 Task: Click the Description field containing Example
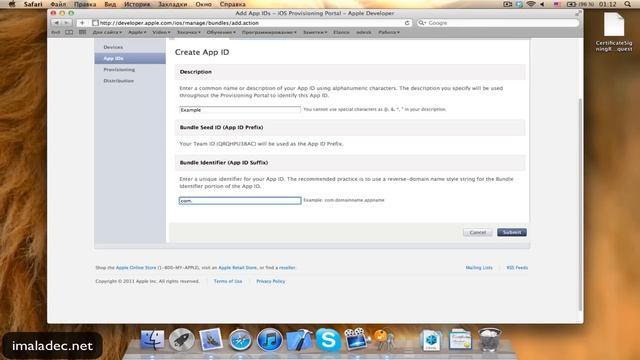click(x=240, y=110)
